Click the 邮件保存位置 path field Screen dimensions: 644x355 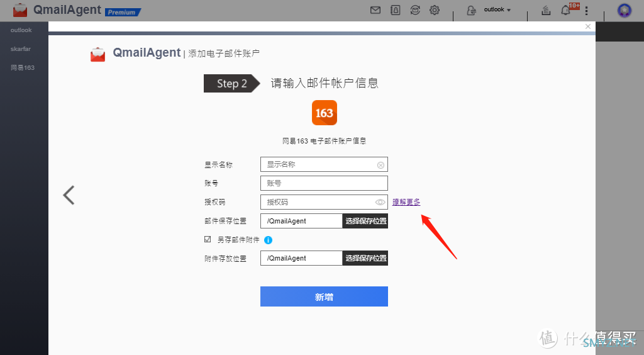[301, 221]
